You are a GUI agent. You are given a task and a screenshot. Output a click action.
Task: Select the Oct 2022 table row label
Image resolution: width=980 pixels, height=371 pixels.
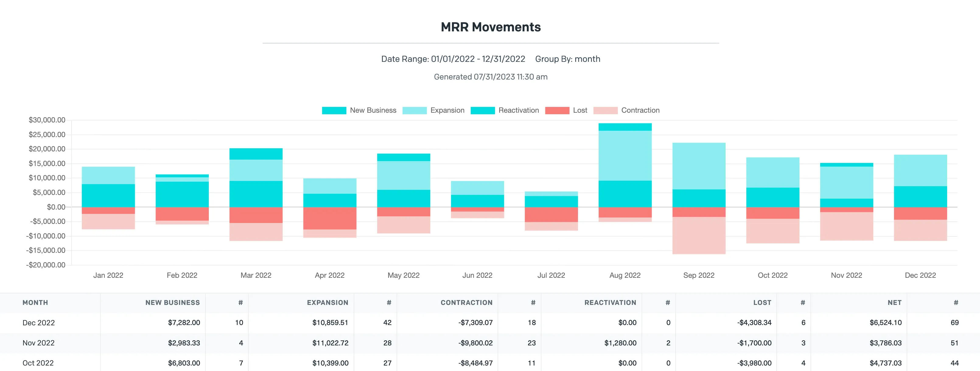(38, 363)
